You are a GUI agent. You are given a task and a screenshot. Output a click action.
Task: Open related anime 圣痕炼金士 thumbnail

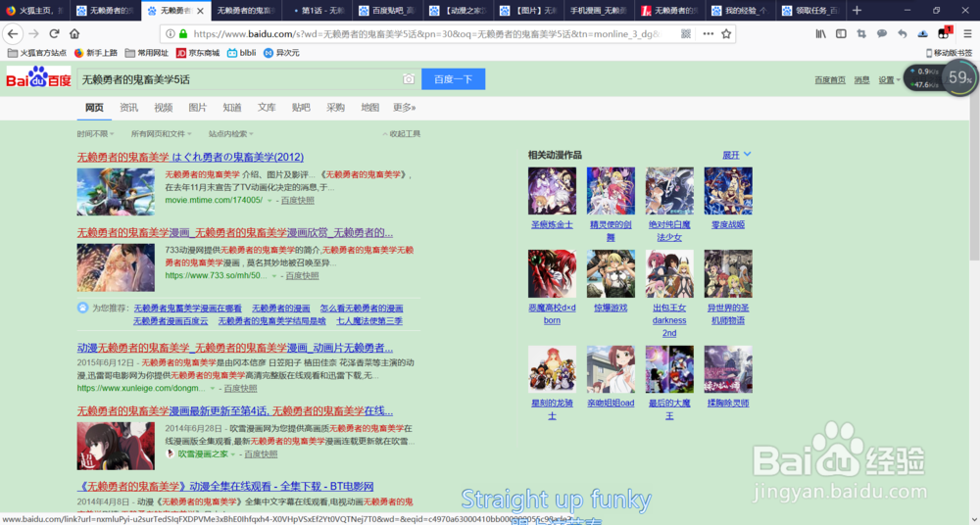click(x=552, y=191)
